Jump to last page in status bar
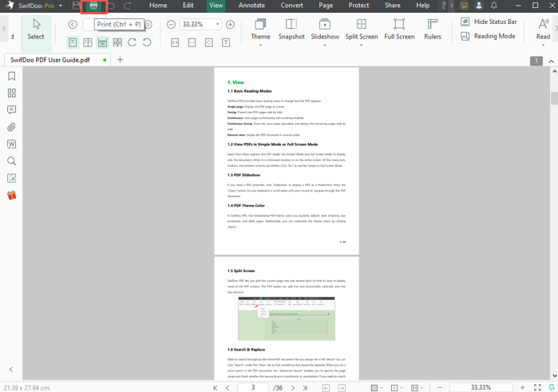This screenshot has width=558, height=392. 305,388
